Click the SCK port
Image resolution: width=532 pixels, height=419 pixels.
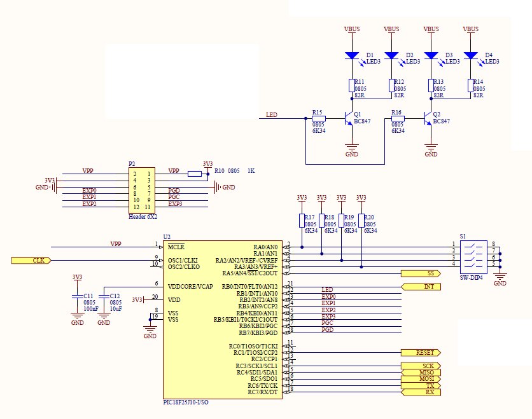pyautogui.click(x=421, y=366)
